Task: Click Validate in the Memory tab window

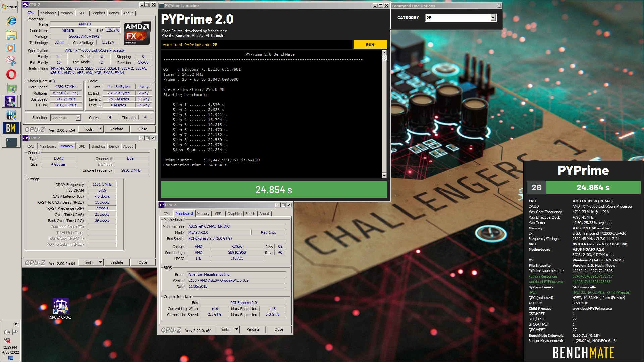Action: 117,262
